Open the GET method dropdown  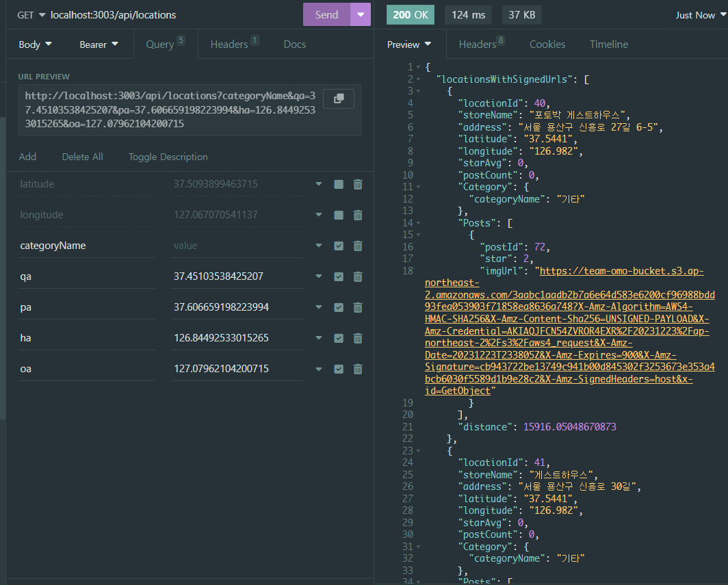[31, 15]
